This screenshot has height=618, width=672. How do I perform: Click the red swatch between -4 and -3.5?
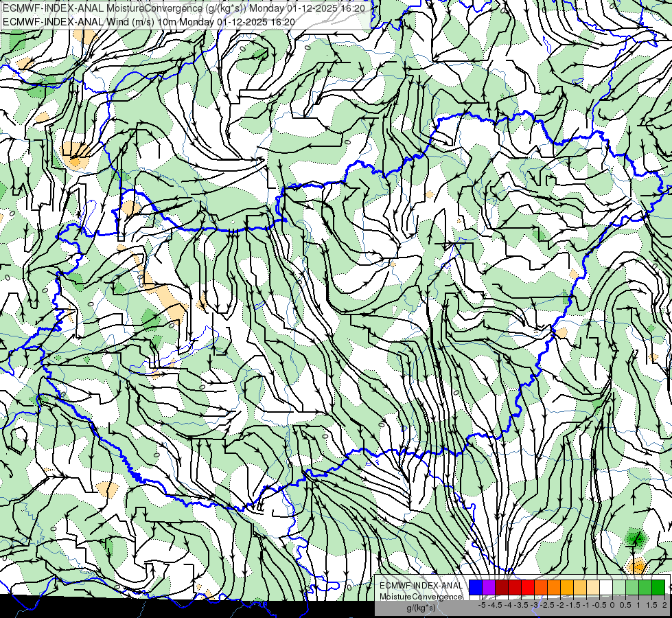(515, 588)
